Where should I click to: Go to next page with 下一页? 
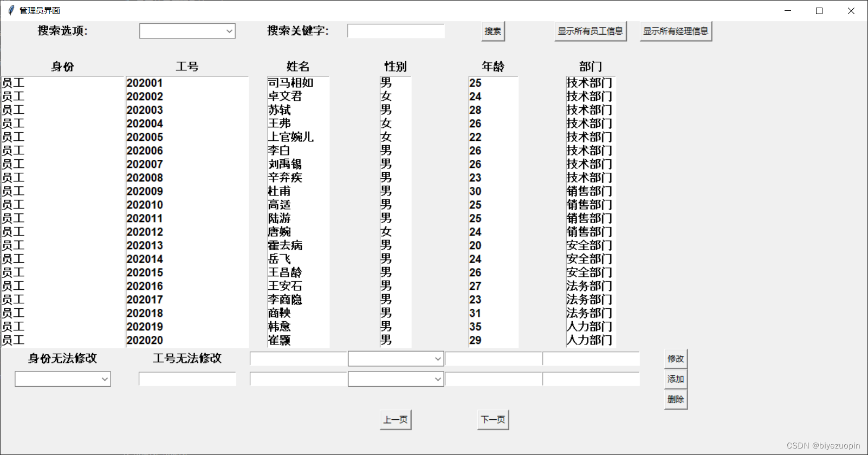point(493,420)
